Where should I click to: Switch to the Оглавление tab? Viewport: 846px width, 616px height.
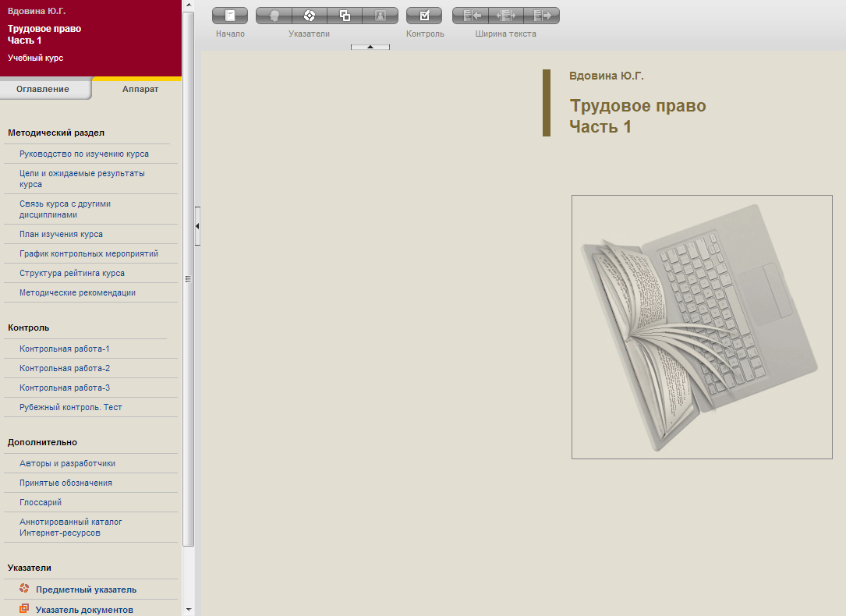pos(43,89)
